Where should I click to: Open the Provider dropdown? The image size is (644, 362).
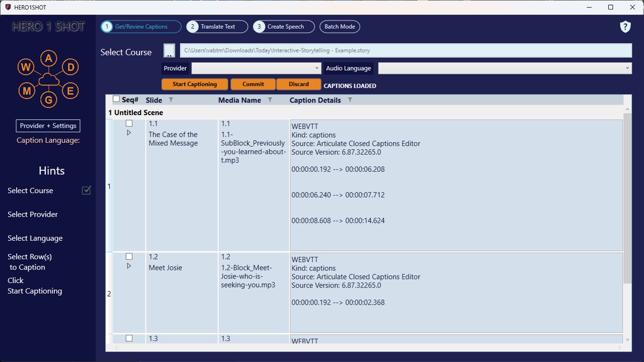point(256,68)
